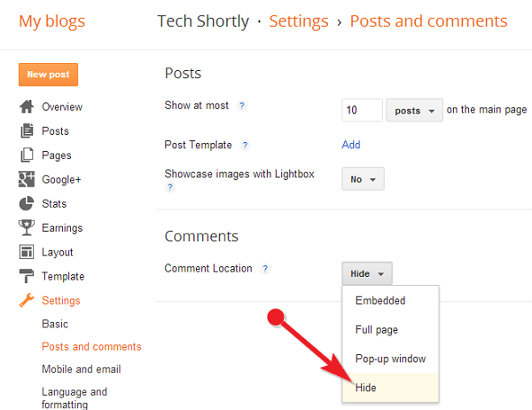Click help icon next to Show at most
Viewport: 532px width, 410px height.
241,106
